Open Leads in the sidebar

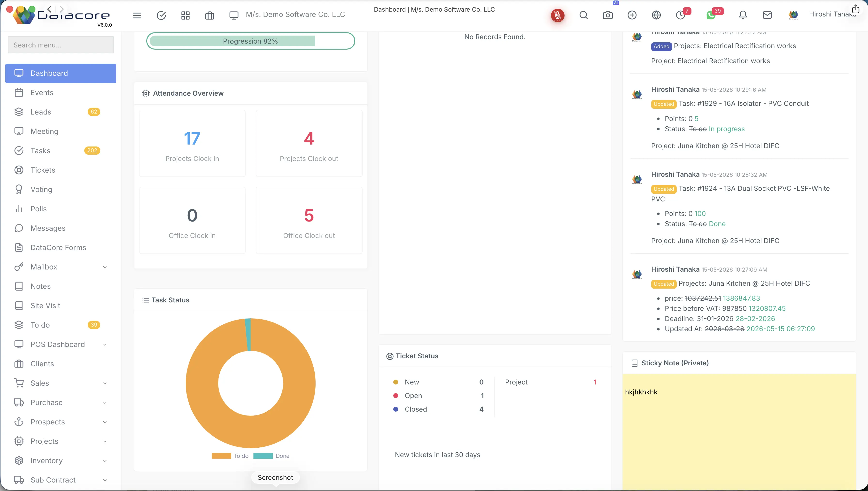coord(61,112)
